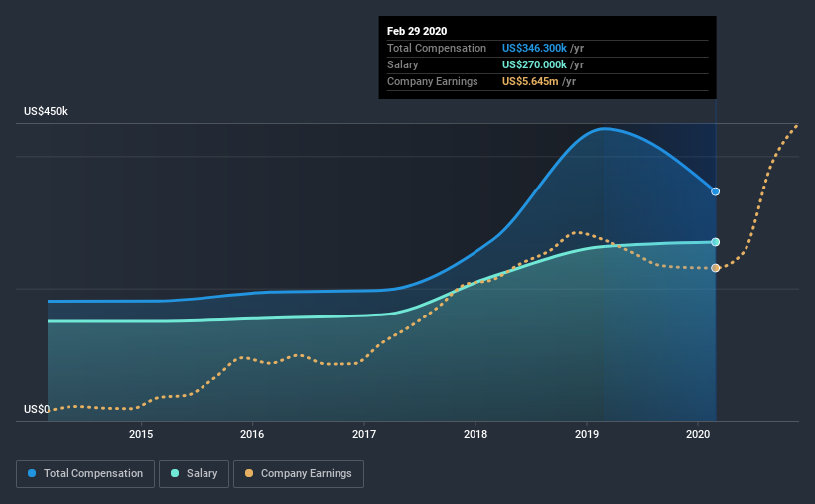815x504 pixels.
Task: Click the Company Earnings tooltip row label
Action: (x=433, y=81)
